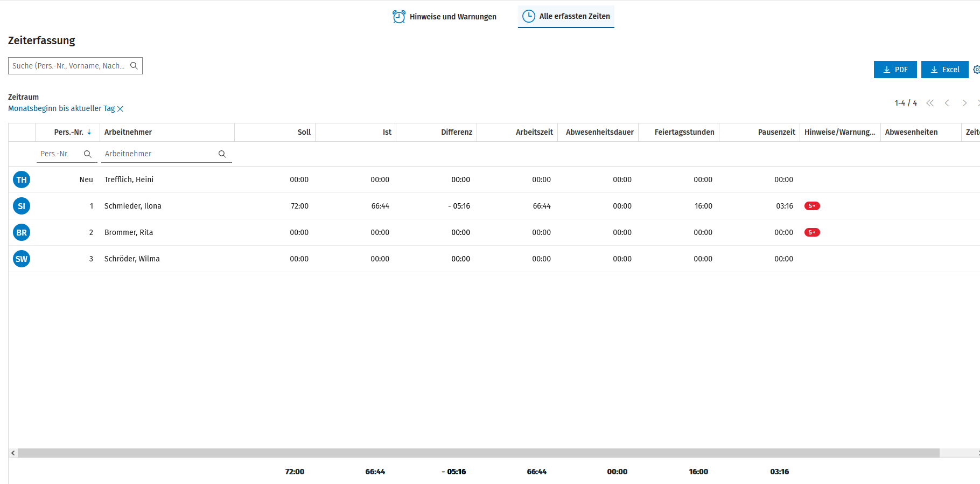Export the table to Excel

pos(944,70)
